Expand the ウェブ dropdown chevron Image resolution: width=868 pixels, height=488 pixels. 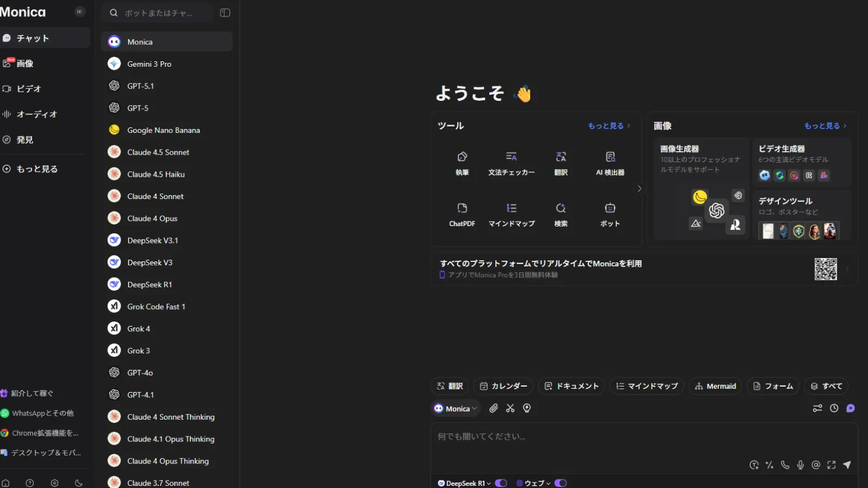click(x=548, y=483)
